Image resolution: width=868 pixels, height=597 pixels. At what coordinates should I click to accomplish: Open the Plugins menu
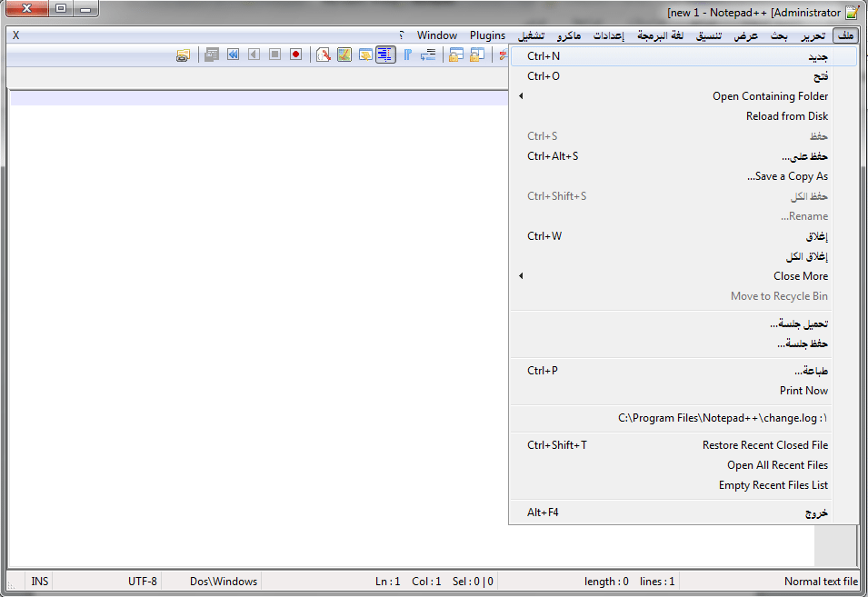coord(488,35)
